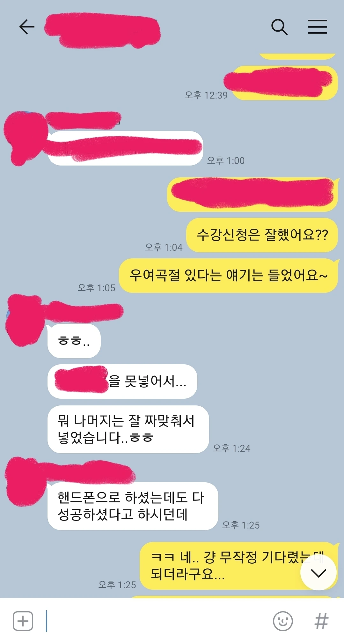Viewport: 344px width, 644px height.
Task: Jump to latest messages with down chevron
Action: coord(318,573)
